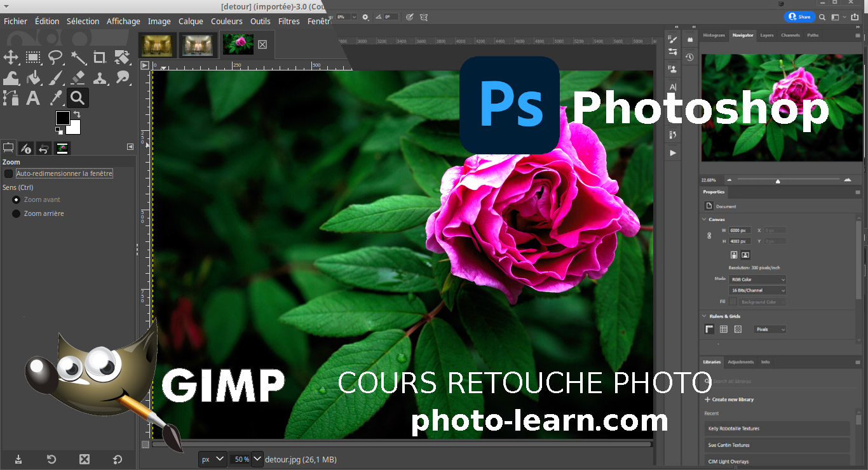Viewport: 868px width, 470px height.
Task: Pick the Free Select lasso tool
Action: click(55, 58)
